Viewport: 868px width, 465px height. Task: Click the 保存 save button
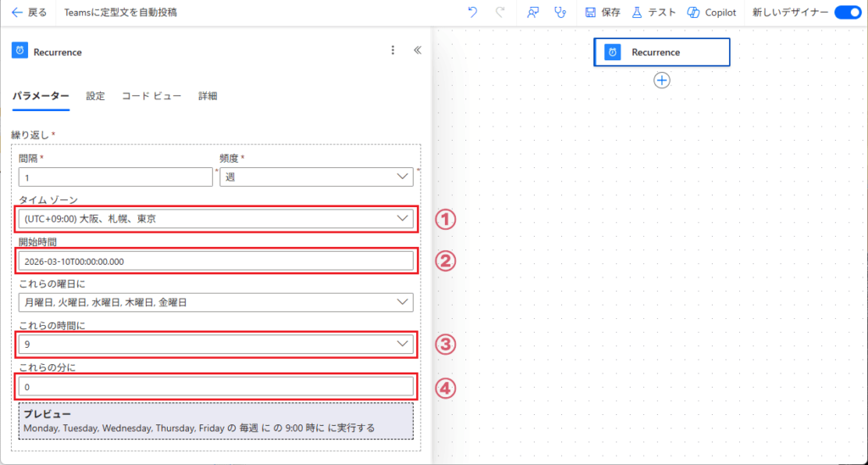point(603,13)
